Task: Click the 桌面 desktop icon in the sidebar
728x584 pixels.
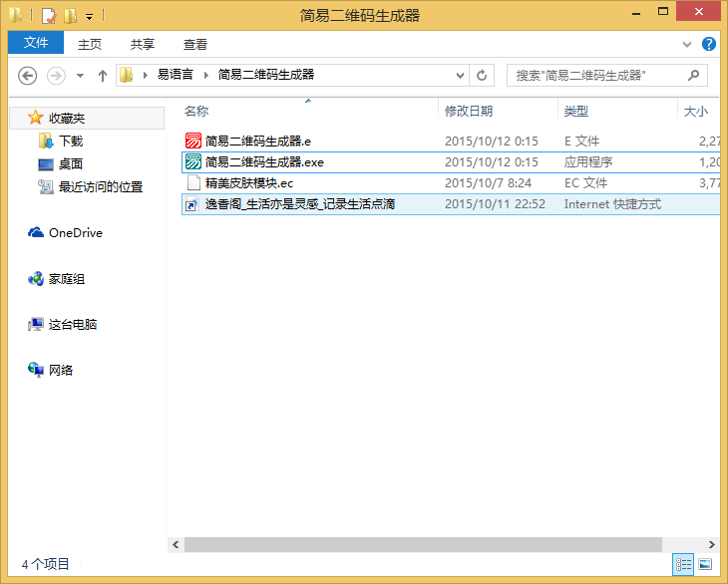Action: [46, 164]
